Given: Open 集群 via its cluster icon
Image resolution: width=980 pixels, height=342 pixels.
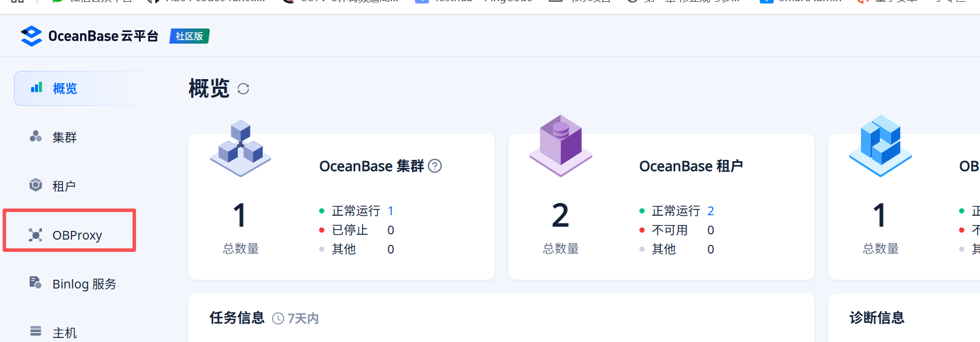Looking at the screenshot, I should pos(35,137).
